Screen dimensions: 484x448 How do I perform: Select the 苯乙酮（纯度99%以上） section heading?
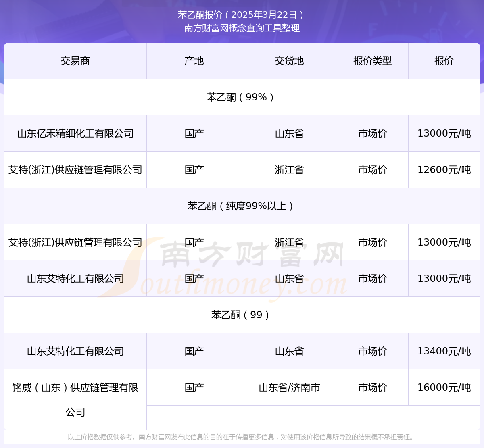click(x=242, y=206)
